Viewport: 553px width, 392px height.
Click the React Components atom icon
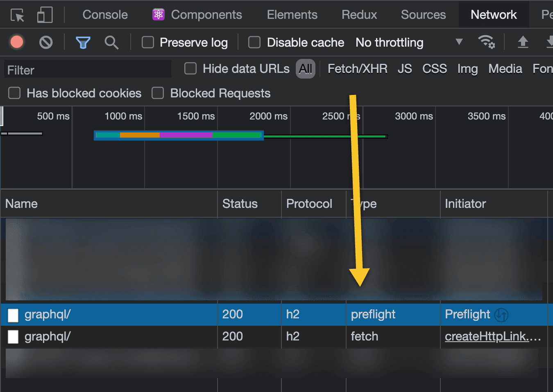(x=159, y=15)
